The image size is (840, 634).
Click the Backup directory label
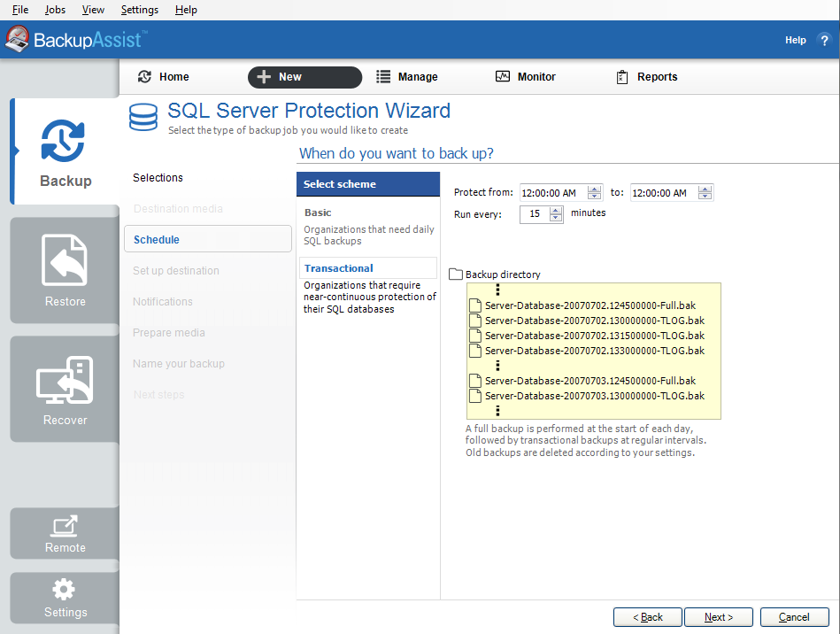pos(503,274)
